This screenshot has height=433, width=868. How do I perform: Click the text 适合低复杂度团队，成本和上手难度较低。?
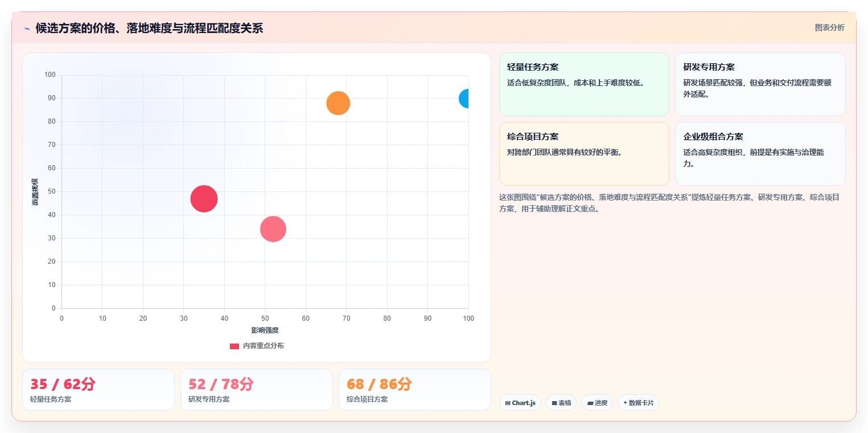(575, 83)
